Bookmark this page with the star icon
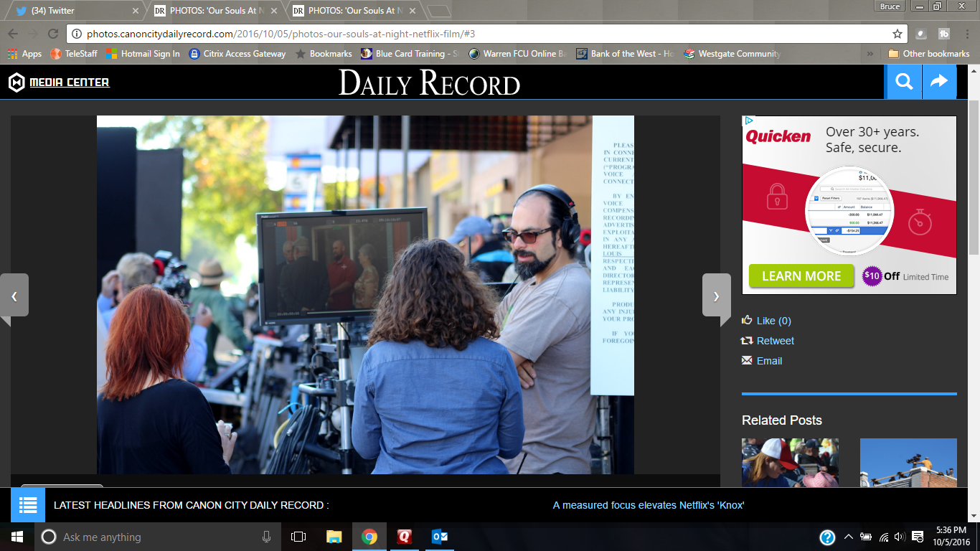Image resolution: width=980 pixels, height=551 pixels. (897, 34)
